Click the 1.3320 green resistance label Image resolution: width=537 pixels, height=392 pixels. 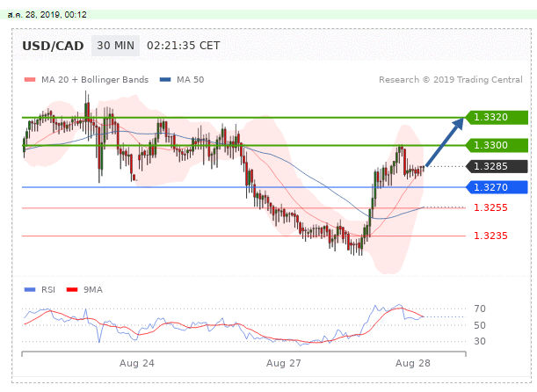click(x=497, y=118)
